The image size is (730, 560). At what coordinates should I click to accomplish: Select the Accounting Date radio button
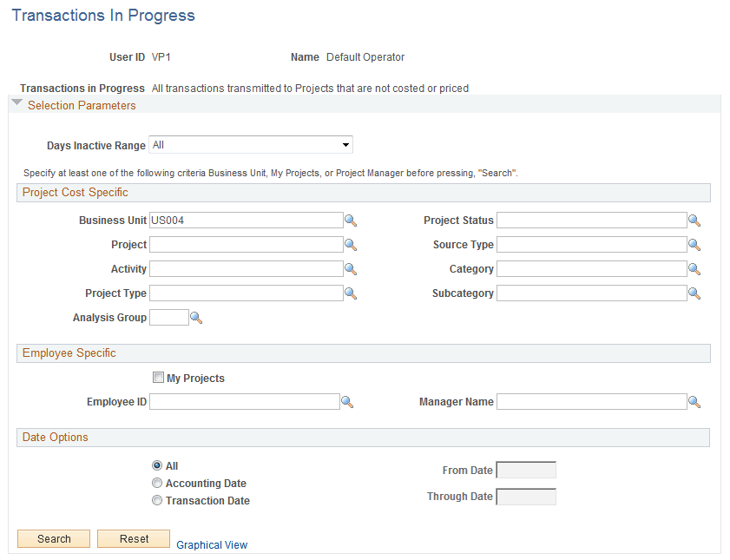pos(157,483)
